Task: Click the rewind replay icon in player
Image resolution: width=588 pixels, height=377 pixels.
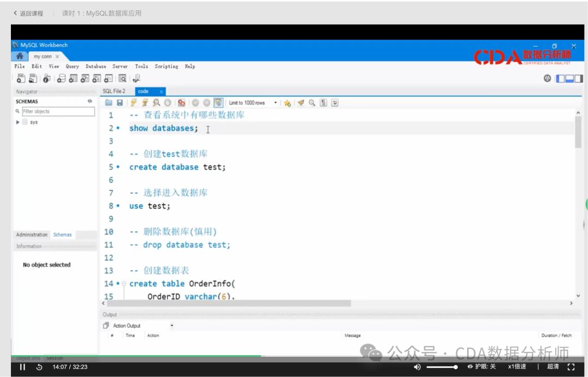Action: pyautogui.click(x=39, y=367)
